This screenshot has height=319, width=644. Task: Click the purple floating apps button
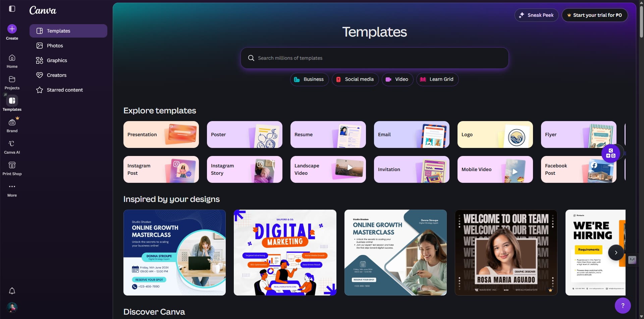pos(611,153)
